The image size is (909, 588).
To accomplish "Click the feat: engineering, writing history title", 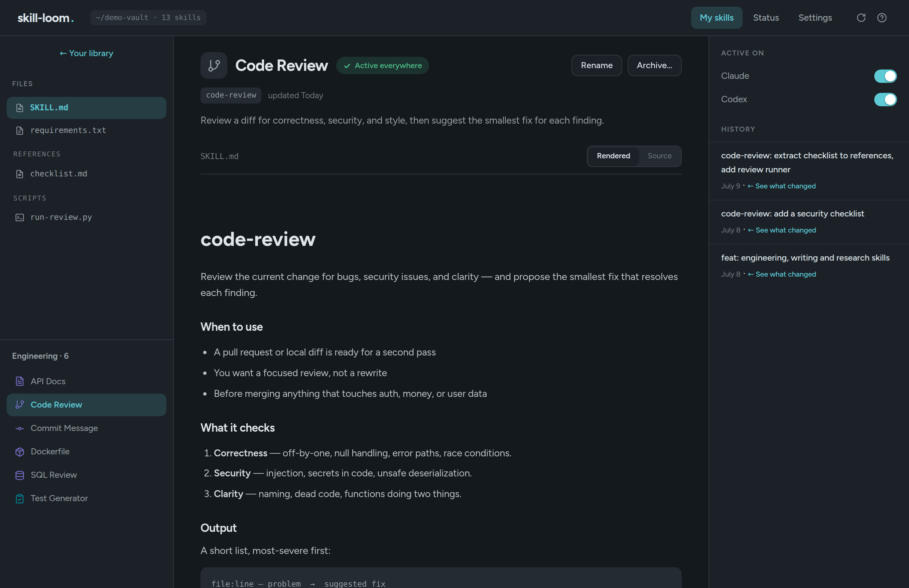I will click(x=805, y=258).
